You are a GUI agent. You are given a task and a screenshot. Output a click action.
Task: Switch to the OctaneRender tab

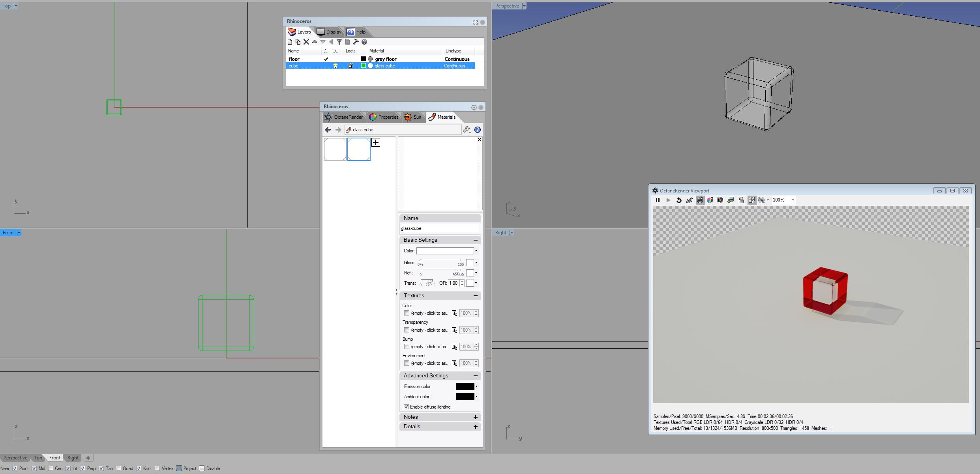click(x=343, y=117)
